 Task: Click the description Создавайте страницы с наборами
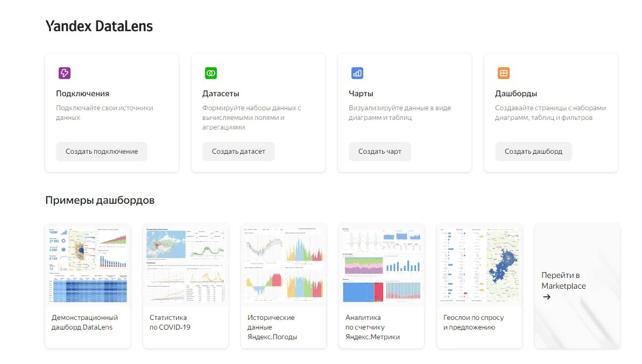551,112
